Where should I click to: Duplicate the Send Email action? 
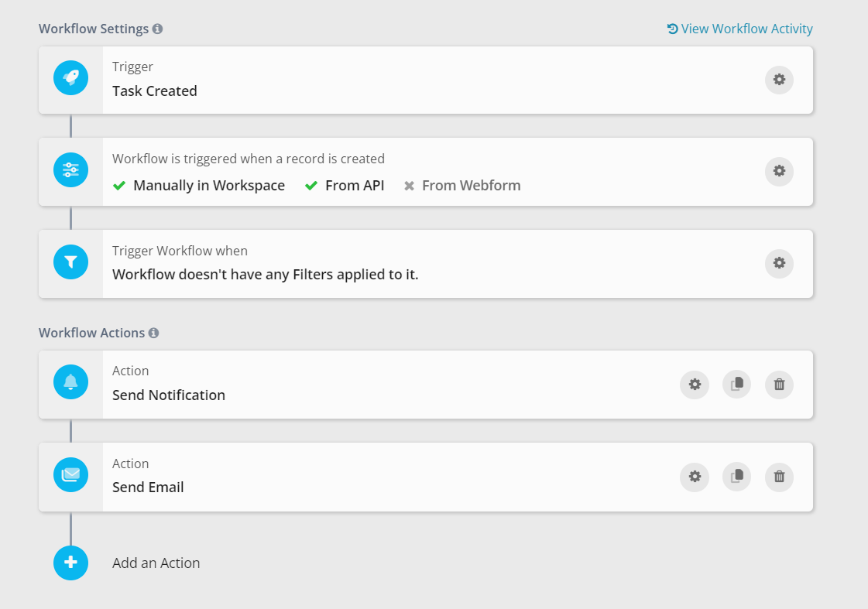(x=736, y=477)
